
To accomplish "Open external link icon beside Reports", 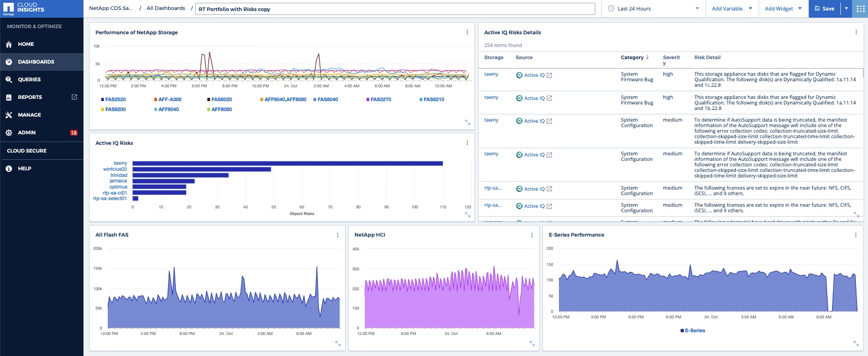I will 74,97.
